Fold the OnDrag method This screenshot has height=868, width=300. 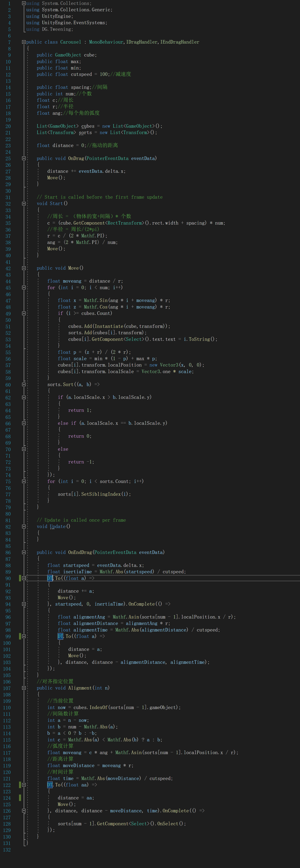click(x=24, y=158)
